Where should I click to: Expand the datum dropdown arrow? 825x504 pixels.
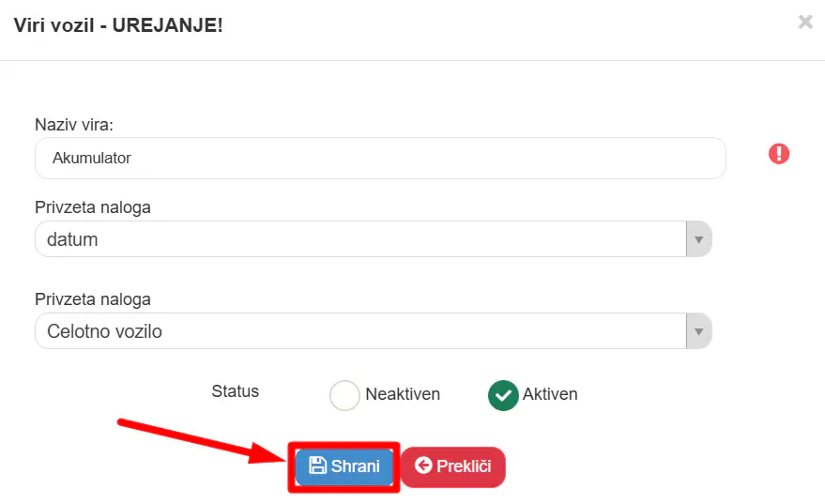coord(698,239)
